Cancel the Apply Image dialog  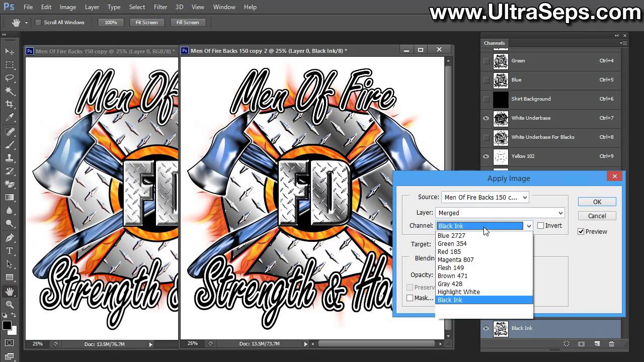coord(597,216)
